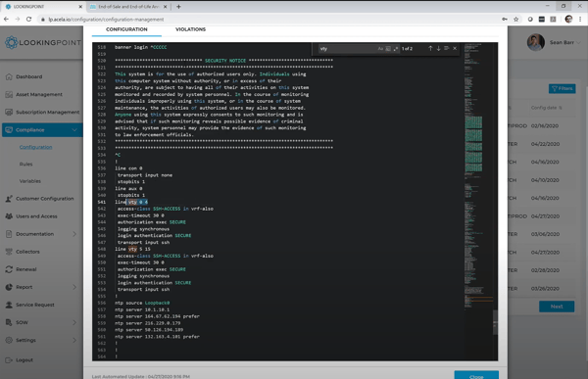Open Subscription Management in sidebar

(x=47, y=112)
